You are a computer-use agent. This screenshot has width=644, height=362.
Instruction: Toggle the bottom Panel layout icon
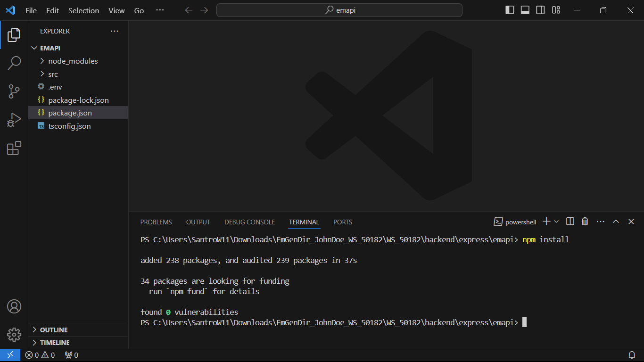525,10
